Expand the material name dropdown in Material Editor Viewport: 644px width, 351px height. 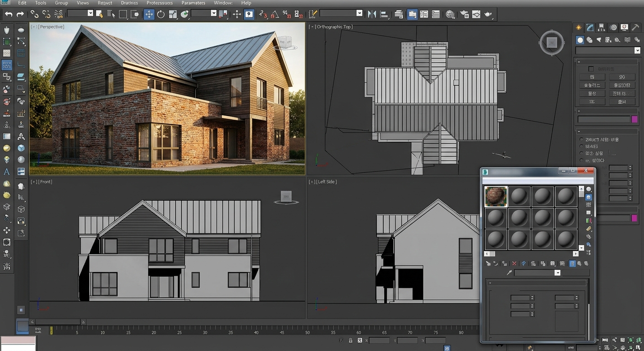[558, 272]
